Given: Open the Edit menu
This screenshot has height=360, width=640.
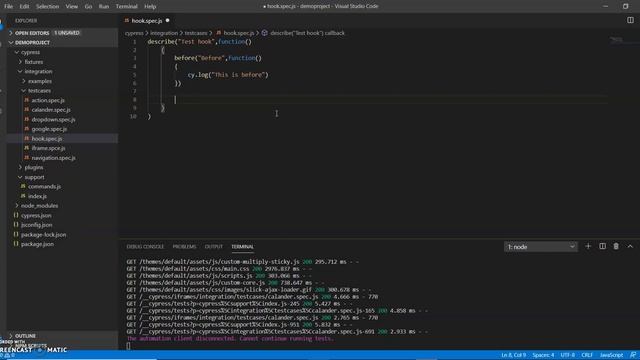Looking at the screenshot, I should (x=24, y=6).
